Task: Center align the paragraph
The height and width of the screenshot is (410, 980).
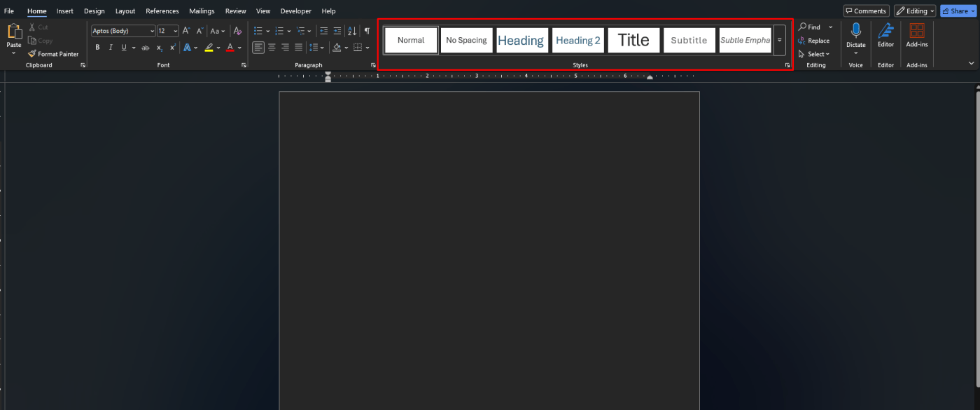Action: point(272,48)
